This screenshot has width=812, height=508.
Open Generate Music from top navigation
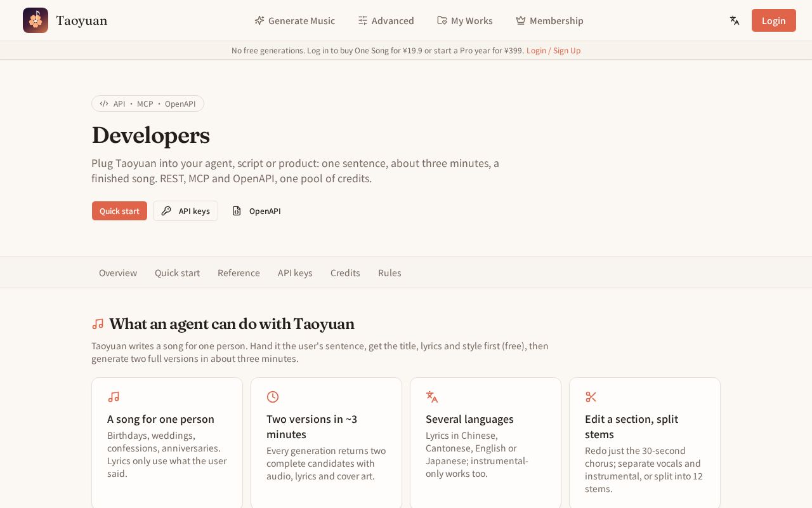click(295, 20)
